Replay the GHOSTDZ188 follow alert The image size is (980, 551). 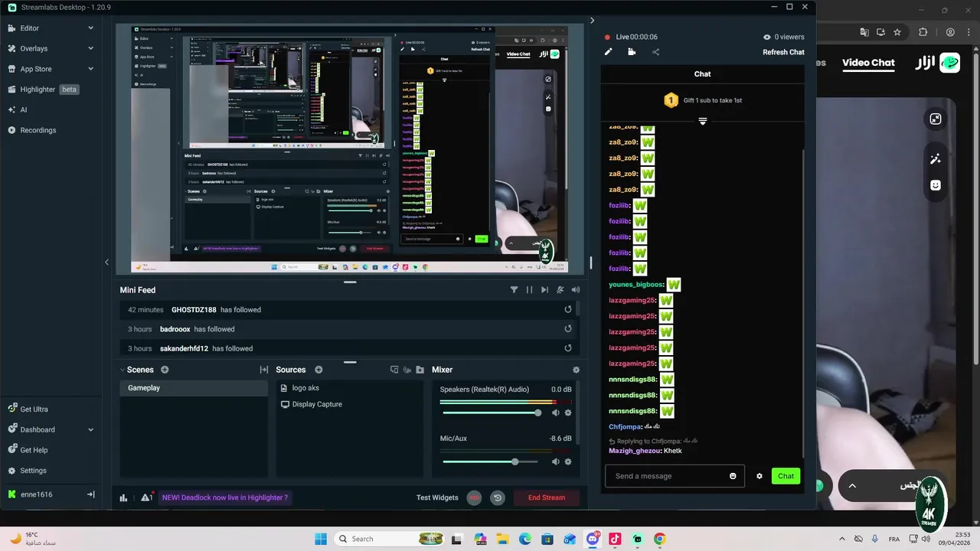[568, 309]
